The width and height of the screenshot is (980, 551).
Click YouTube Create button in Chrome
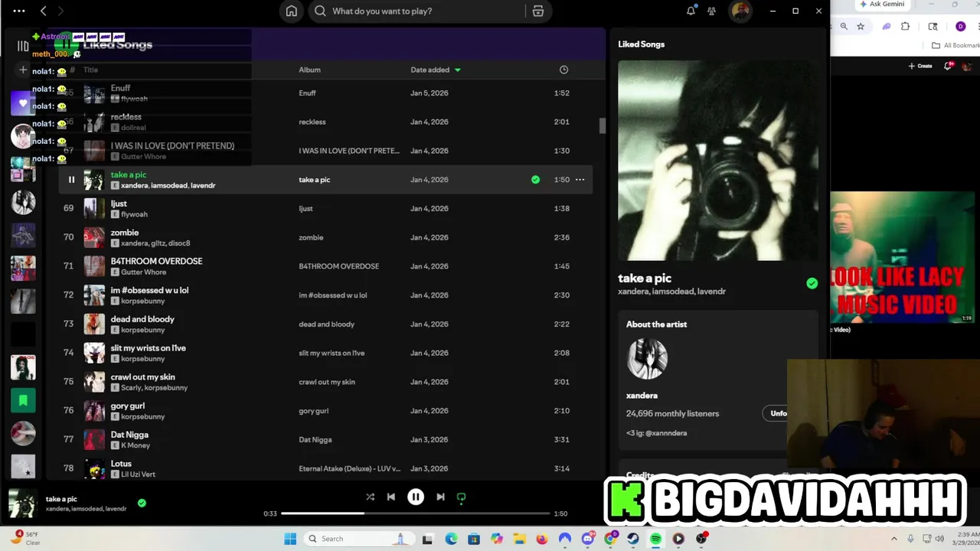coord(920,66)
